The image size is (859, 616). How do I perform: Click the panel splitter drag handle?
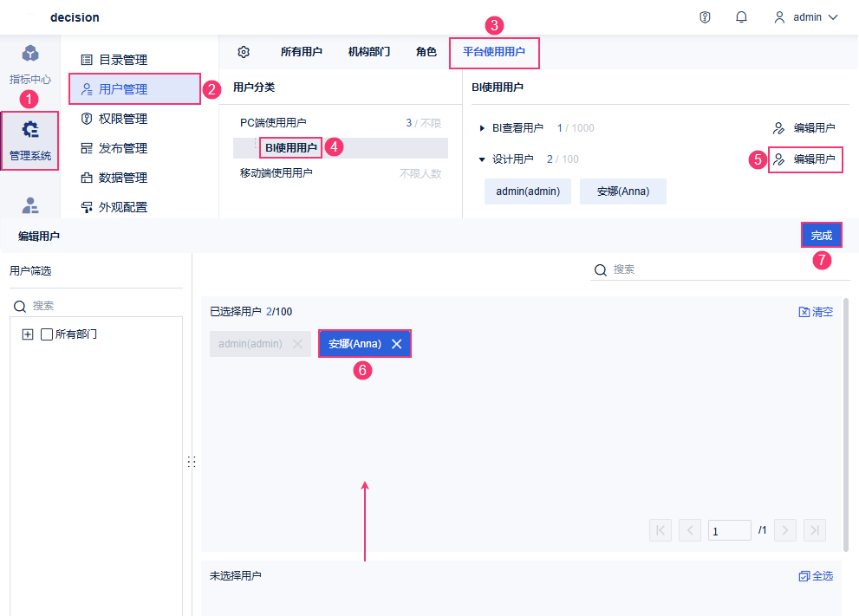(192, 462)
